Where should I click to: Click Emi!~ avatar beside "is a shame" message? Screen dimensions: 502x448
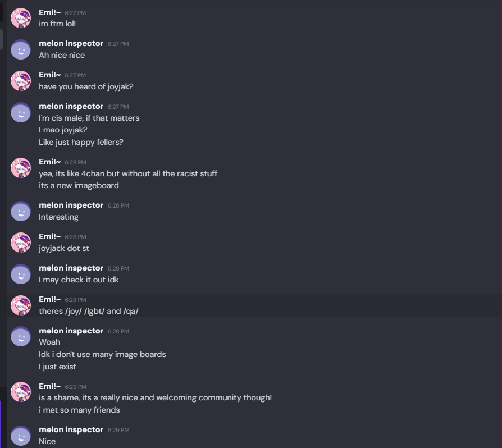[x=21, y=392]
